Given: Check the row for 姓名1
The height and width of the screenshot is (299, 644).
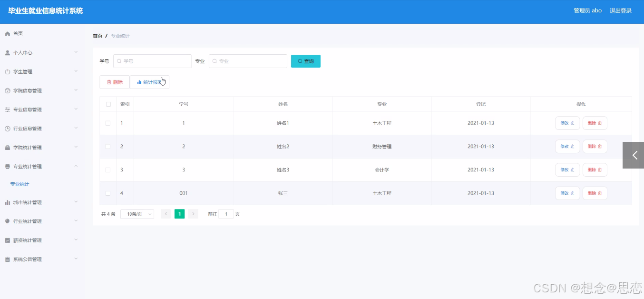Looking at the screenshot, I should pos(108,123).
